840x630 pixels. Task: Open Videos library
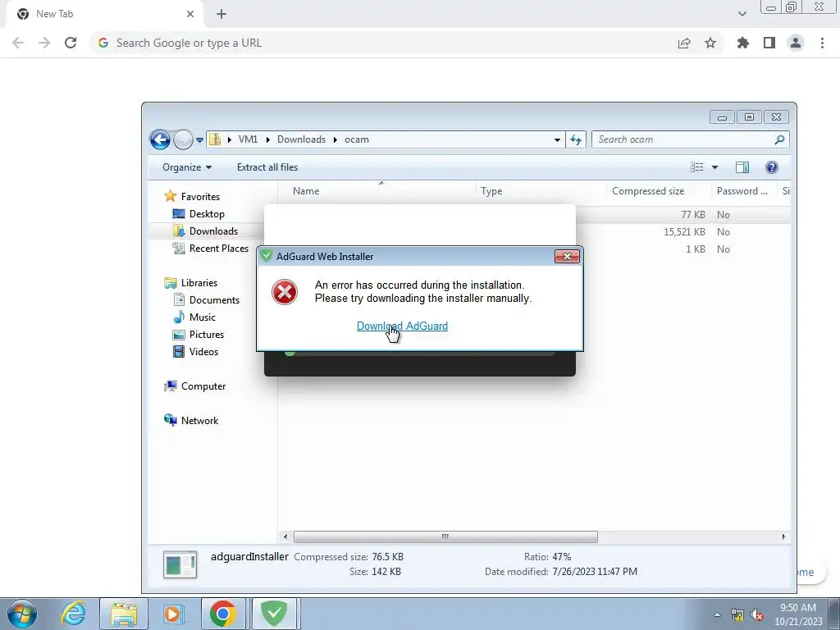click(203, 351)
